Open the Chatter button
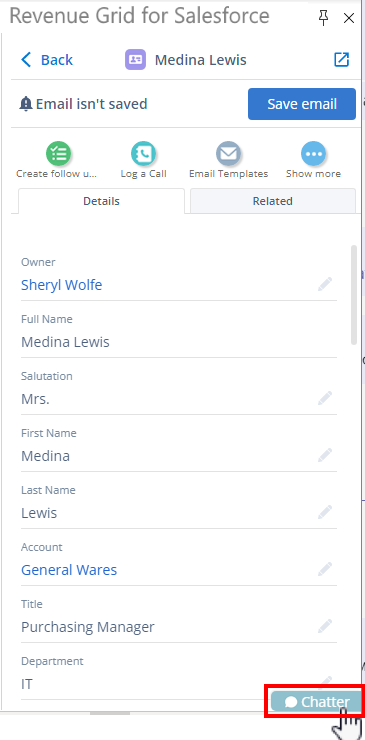The image size is (365, 740). 317,702
